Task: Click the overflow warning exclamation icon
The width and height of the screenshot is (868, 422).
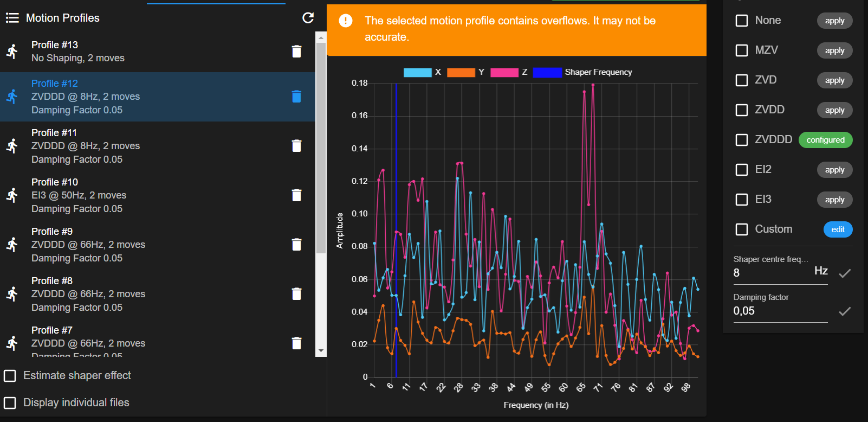Action: [346, 21]
